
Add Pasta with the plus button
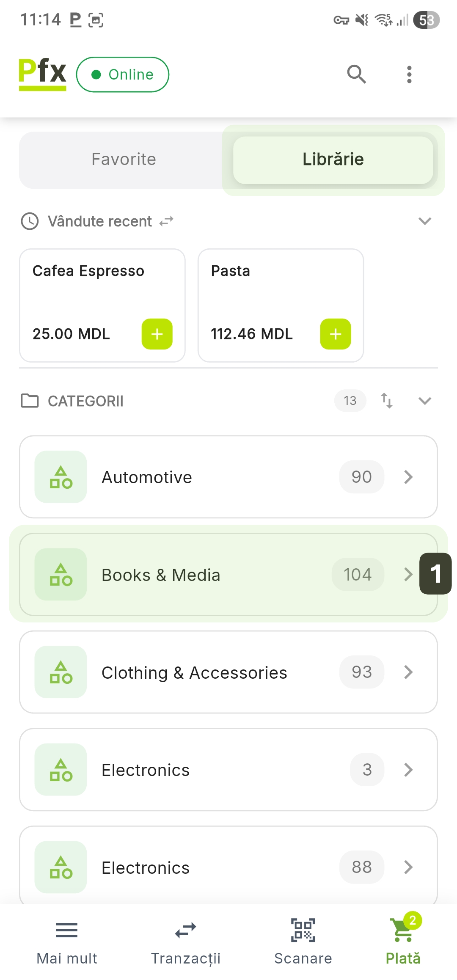[x=336, y=334]
